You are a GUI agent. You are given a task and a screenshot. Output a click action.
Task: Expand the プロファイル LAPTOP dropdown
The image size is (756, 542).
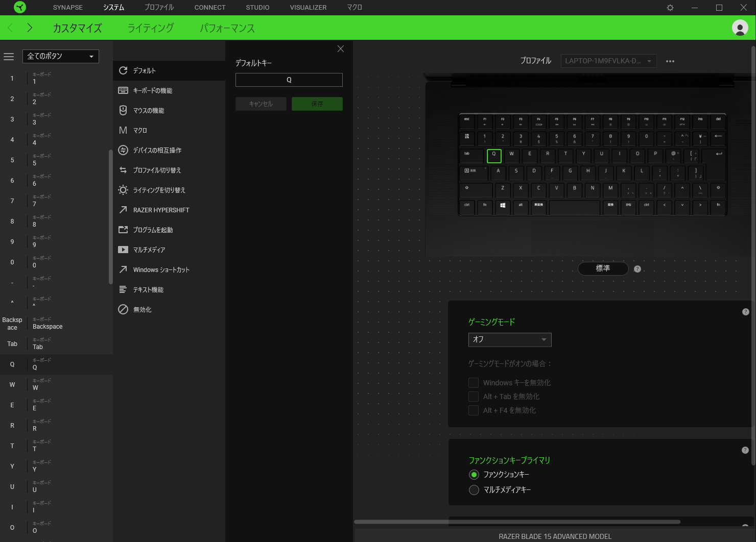(608, 61)
